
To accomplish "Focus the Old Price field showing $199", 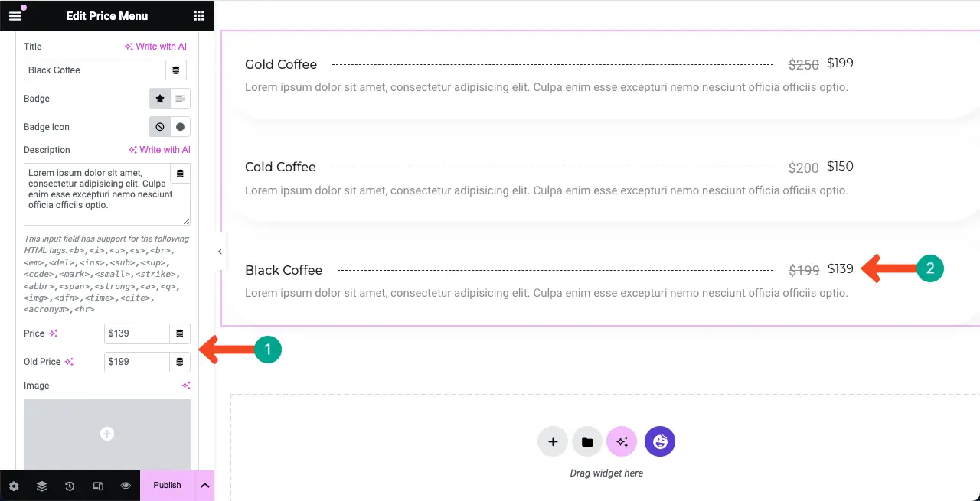I will point(137,362).
